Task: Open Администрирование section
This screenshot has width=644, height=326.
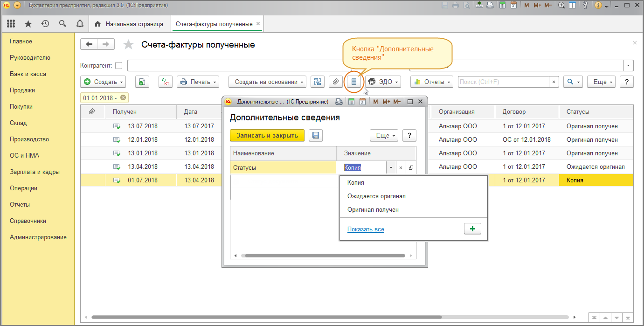Action: coord(38,237)
